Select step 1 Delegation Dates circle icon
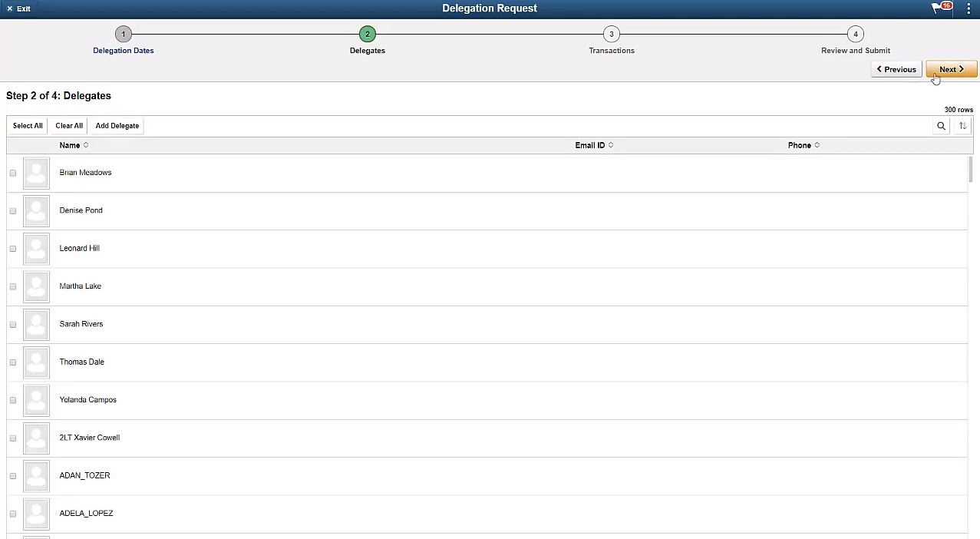The image size is (980, 539). pos(123,34)
